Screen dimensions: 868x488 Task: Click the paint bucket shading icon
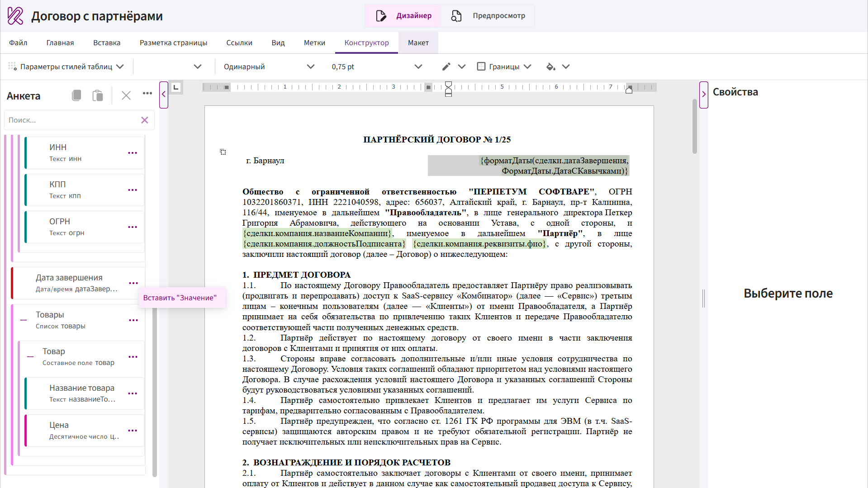tap(550, 66)
